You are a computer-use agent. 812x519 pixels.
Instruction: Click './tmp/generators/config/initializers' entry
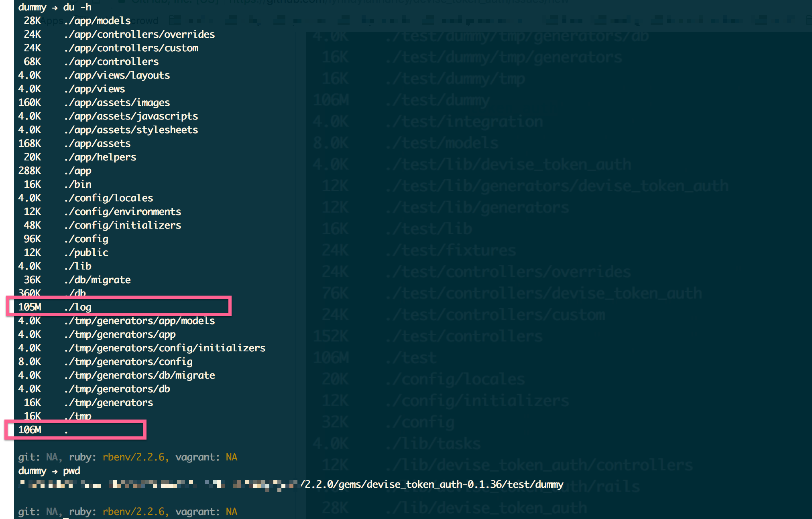coord(165,348)
